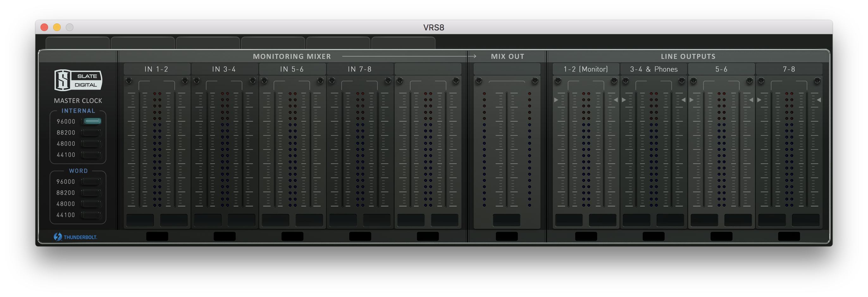The height and width of the screenshot is (297, 868).
Task: Click the 'VRS8' window title
Action: click(x=434, y=27)
